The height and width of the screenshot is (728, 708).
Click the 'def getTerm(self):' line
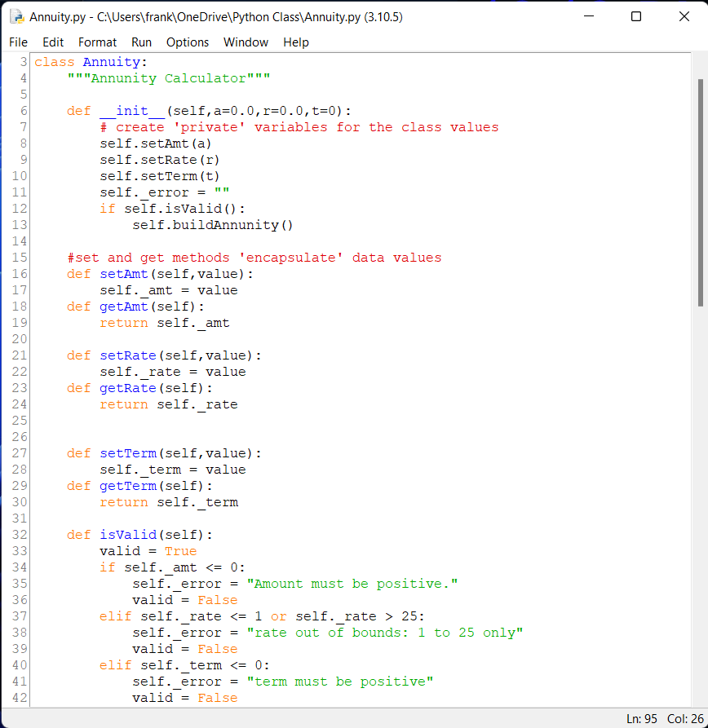[x=139, y=486]
